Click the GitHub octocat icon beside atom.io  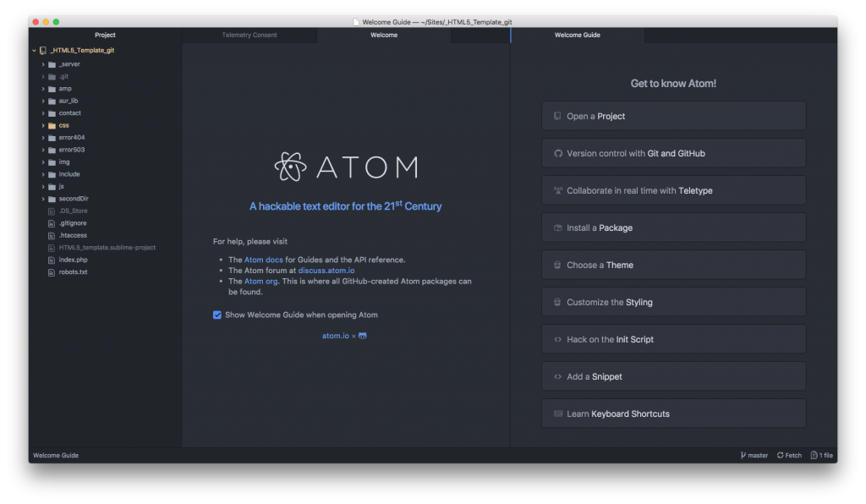(x=362, y=336)
